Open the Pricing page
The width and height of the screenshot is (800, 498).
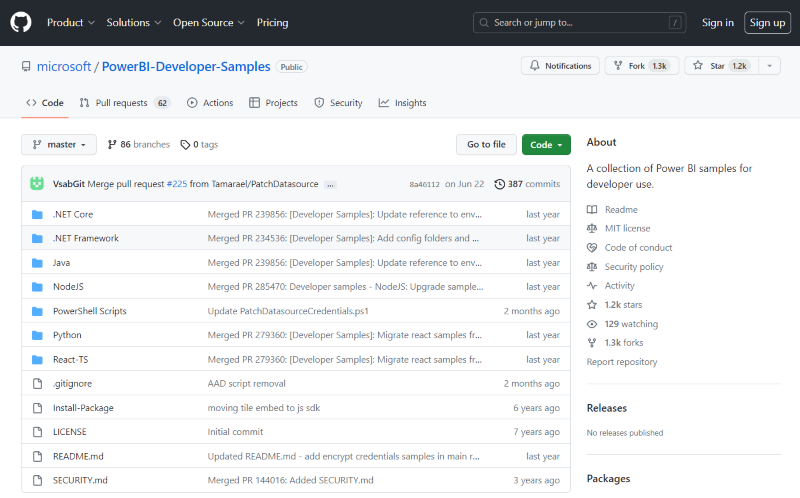272,22
